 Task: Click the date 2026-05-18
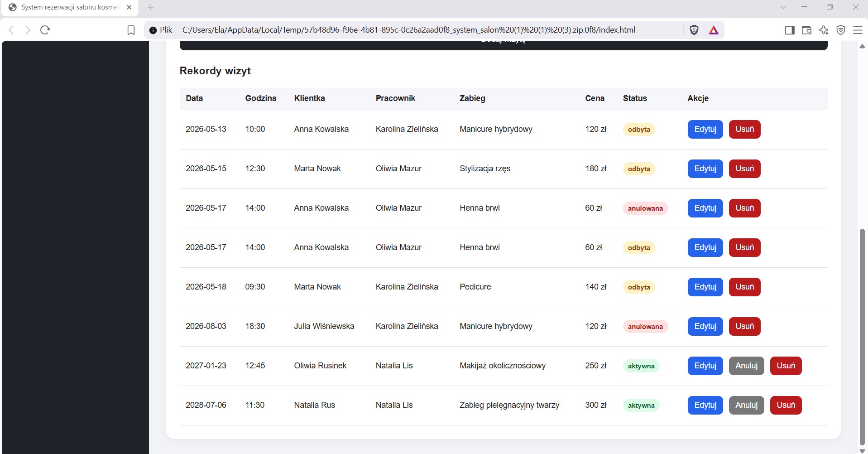(206, 287)
